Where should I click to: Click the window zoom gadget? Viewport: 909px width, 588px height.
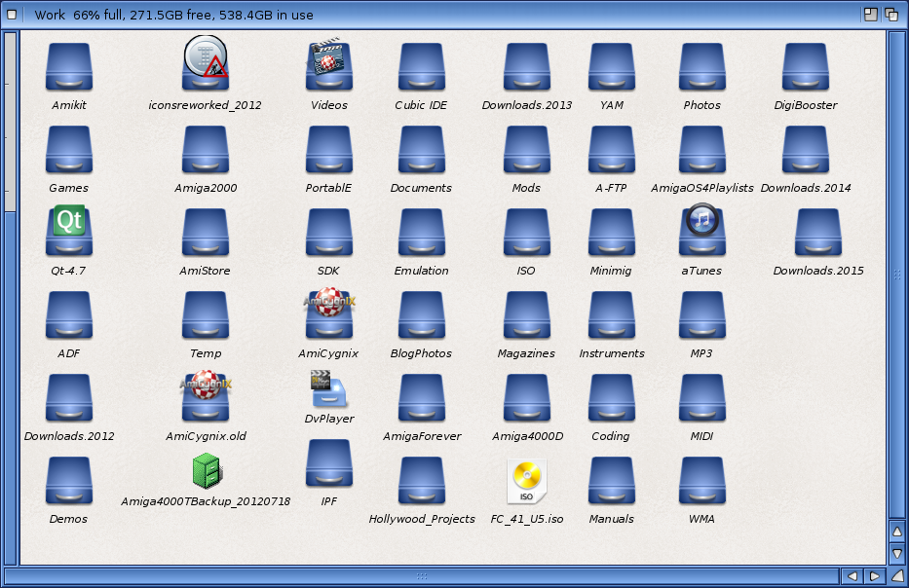(870, 15)
